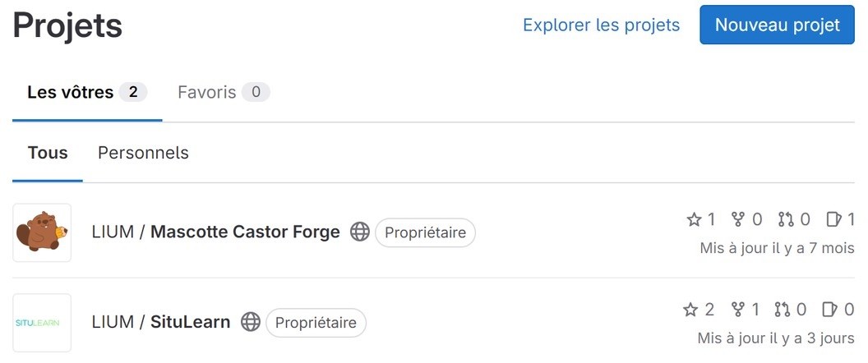The width and height of the screenshot is (868, 363).
Task: Click the star icon for SituLearn
Action: click(690, 310)
